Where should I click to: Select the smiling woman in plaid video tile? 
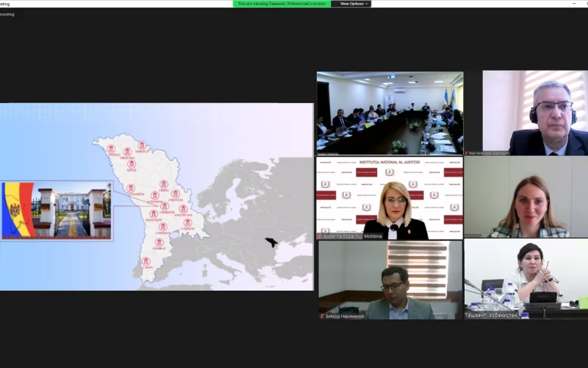click(526, 197)
